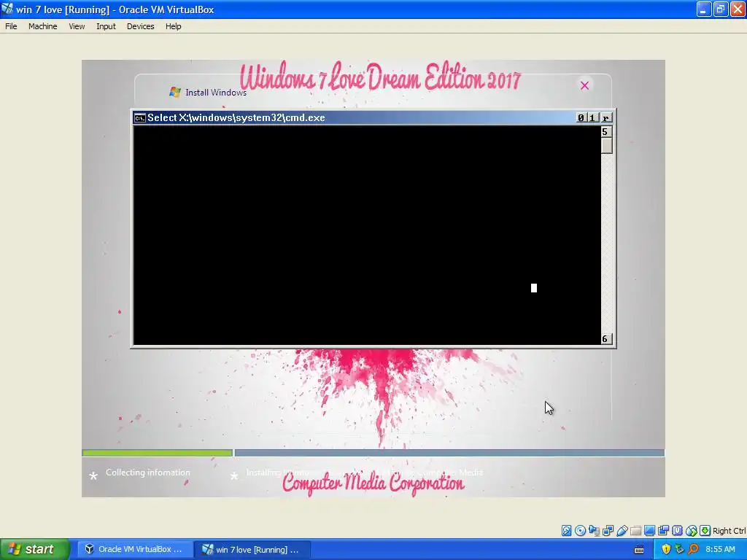Click the cmd scrollbar down arrow
The height and width of the screenshot is (560, 747).
[x=605, y=338]
